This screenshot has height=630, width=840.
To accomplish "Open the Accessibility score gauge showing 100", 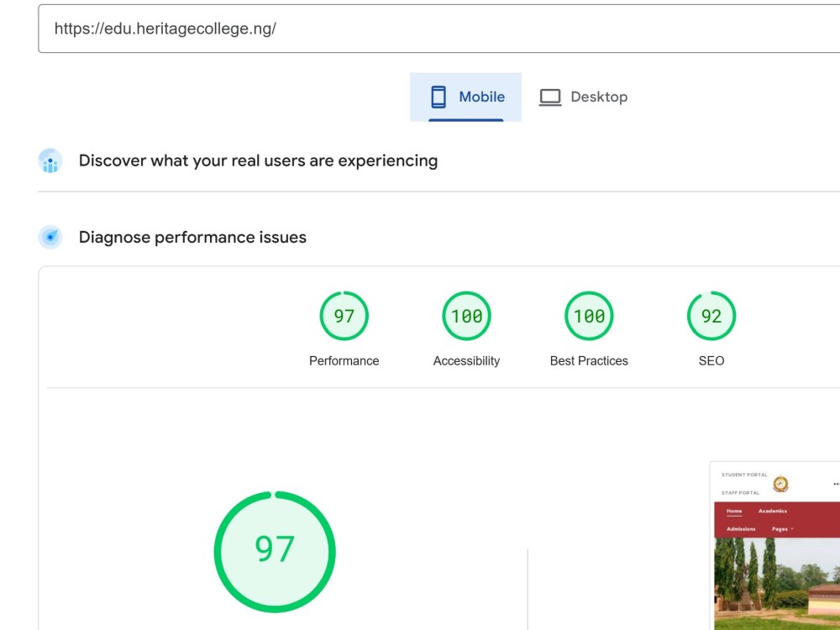I will click(466, 316).
